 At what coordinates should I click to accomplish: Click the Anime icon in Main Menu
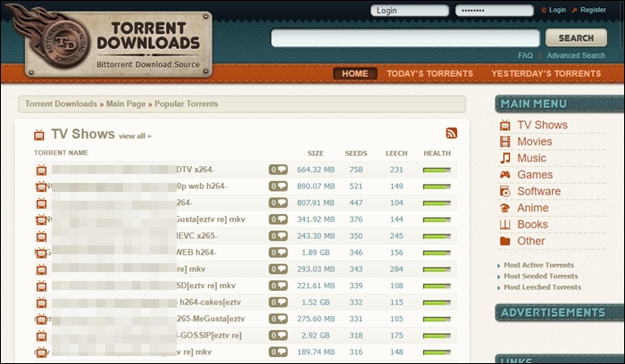tap(505, 208)
